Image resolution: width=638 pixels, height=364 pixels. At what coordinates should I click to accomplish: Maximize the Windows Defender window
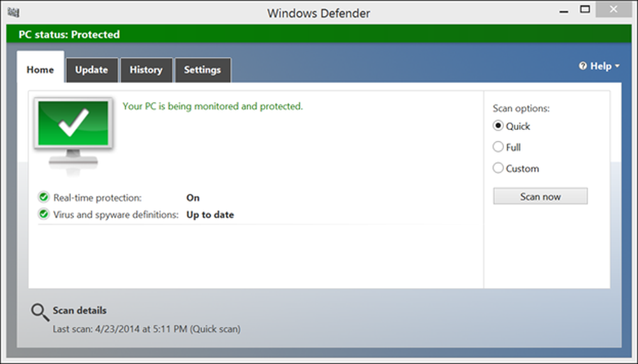[x=585, y=10]
